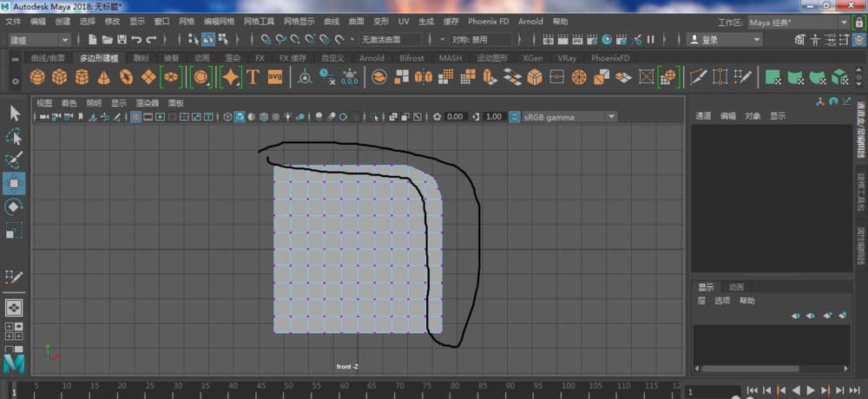Click the save scene icon
This screenshot has width=868, height=399.
[122, 40]
